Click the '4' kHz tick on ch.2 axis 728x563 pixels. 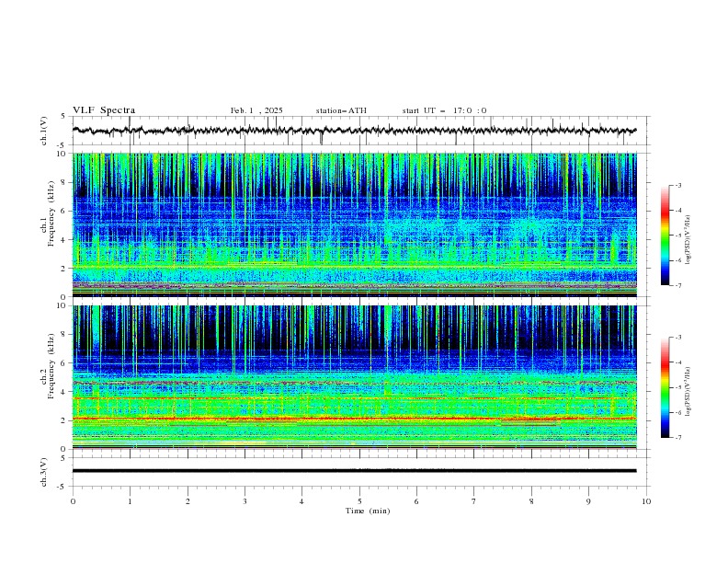pos(64,392)
